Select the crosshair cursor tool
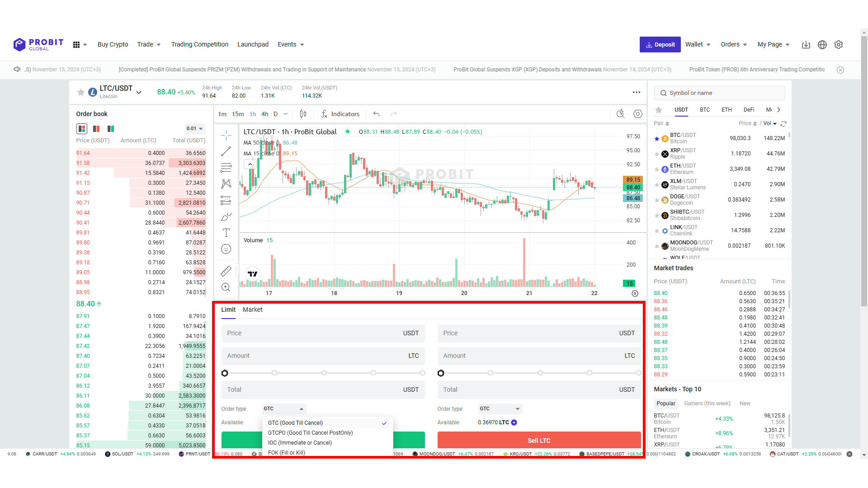This screenshot has width=868, height=488. click(x=226, y=135)
